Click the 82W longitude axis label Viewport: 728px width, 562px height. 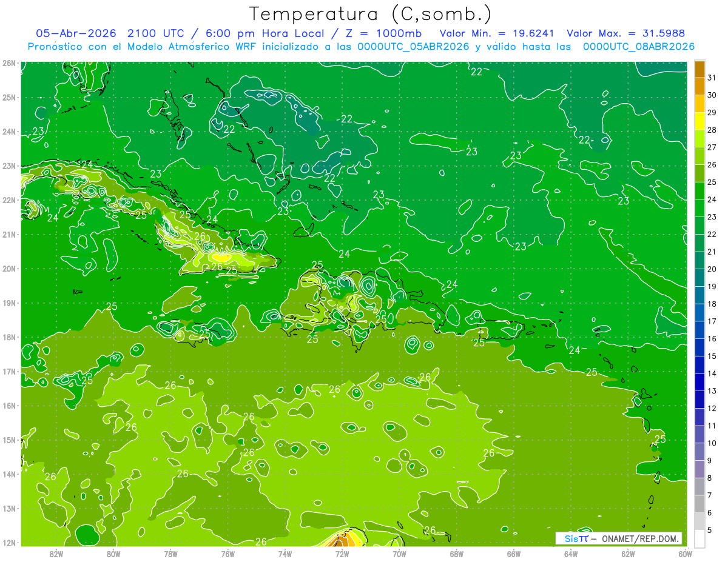[56, 554]
